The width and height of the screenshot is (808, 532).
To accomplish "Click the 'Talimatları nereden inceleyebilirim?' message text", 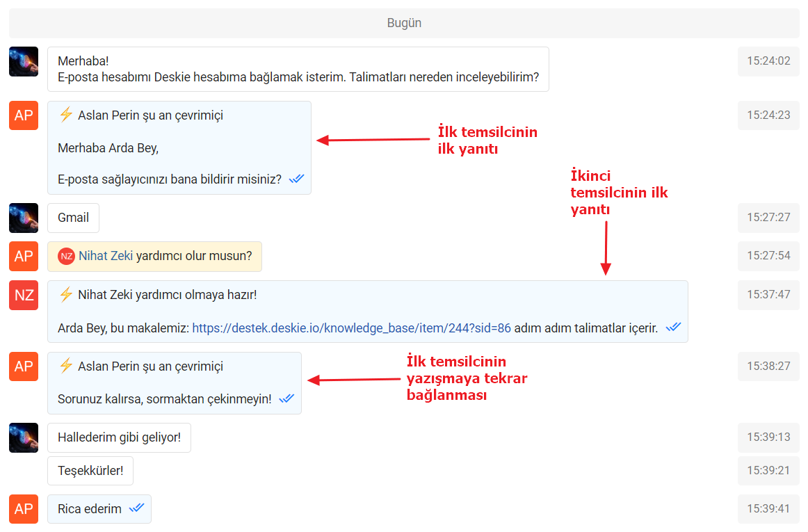I will pyautogui.click(x=444, y=77).
